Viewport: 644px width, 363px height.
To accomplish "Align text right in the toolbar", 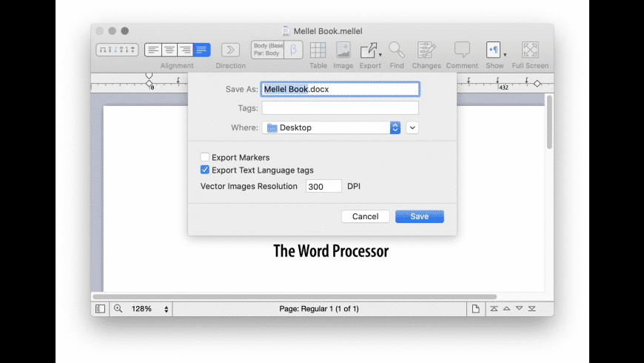I will (x=185, y=50).
